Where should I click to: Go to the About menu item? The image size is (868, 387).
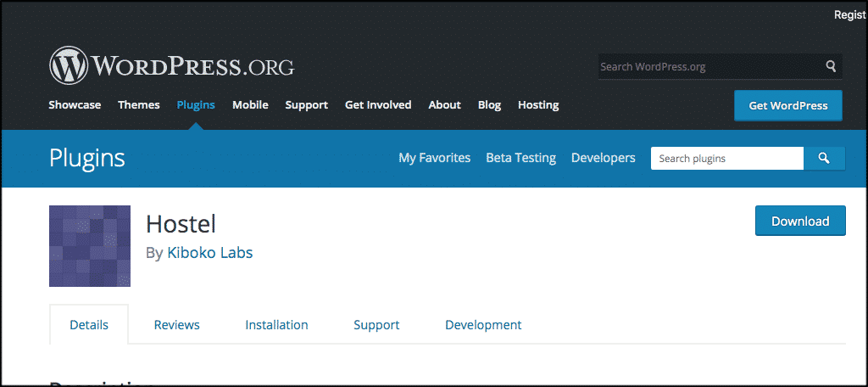coord(444,104)
